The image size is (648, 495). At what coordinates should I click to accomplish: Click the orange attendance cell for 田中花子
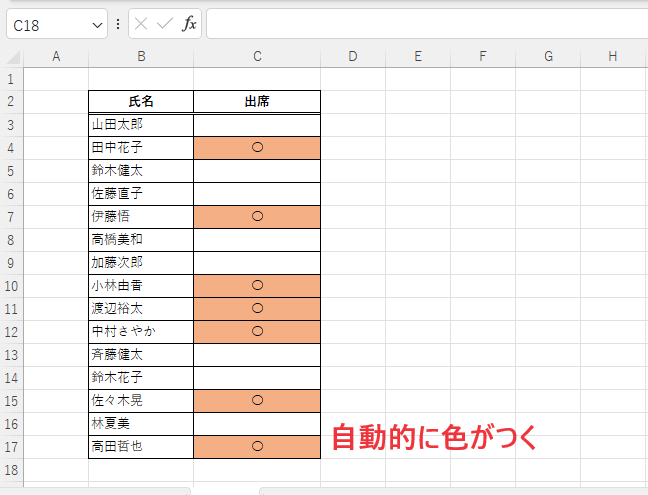pyautogui.click(x=257, y=148)
